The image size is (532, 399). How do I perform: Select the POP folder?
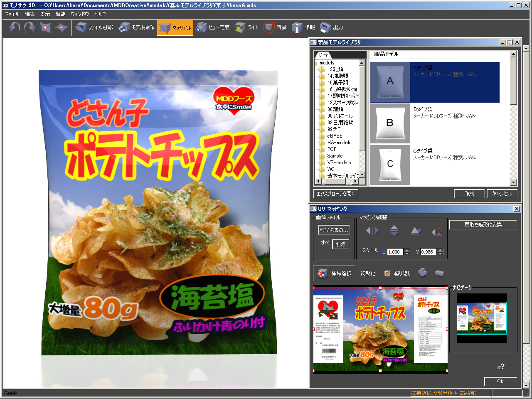click(332, 149)
